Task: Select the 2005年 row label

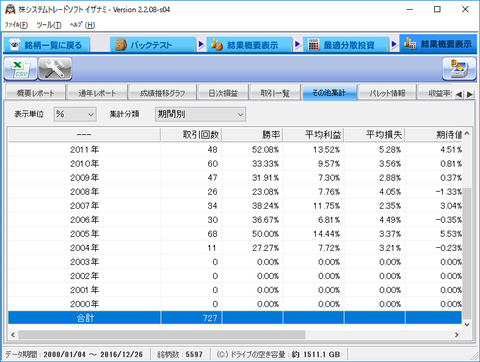Action: (x=84, y=234)
